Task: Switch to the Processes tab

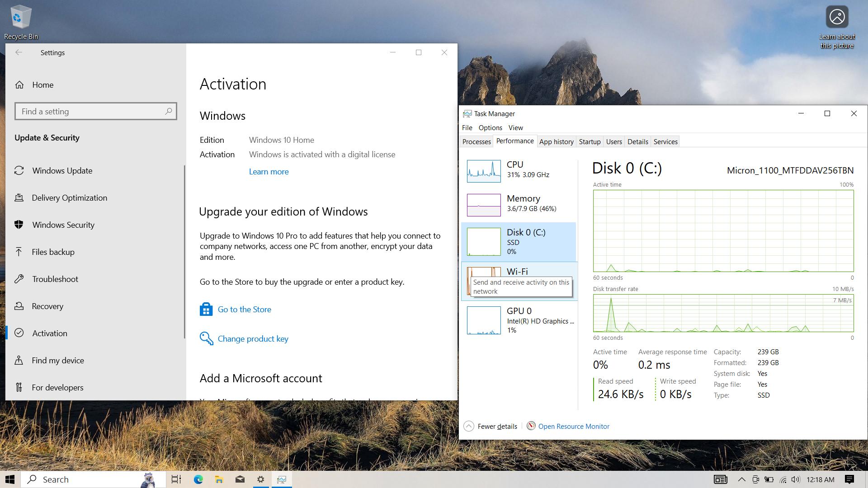Action: (476, 141)
